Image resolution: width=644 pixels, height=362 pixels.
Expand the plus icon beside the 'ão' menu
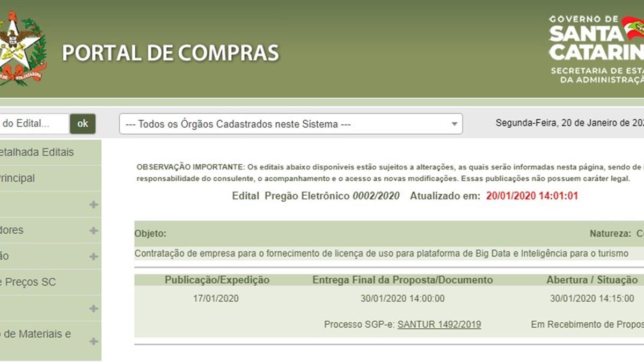coord(94,257)
